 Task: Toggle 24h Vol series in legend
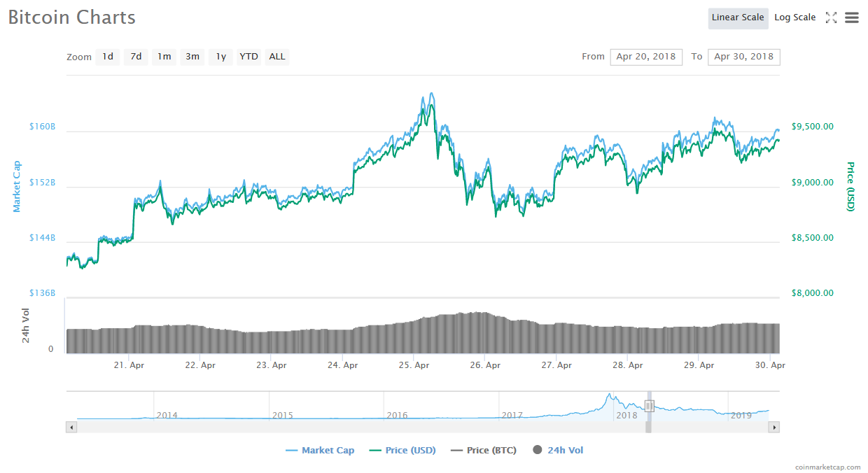click(558, 451)
